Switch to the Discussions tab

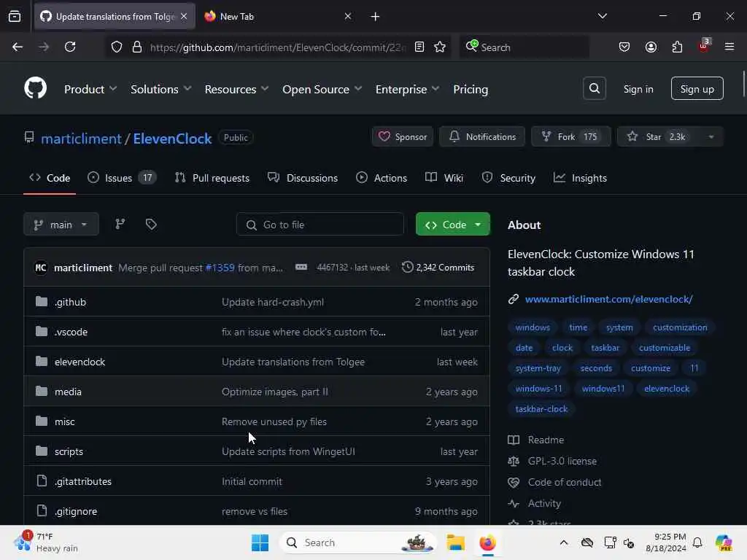[303, 178]
